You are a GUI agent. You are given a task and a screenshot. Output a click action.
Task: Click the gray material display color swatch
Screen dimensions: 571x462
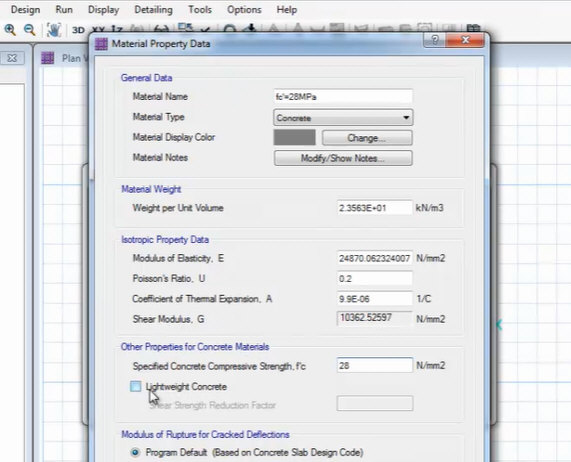(x=295, y=138)
